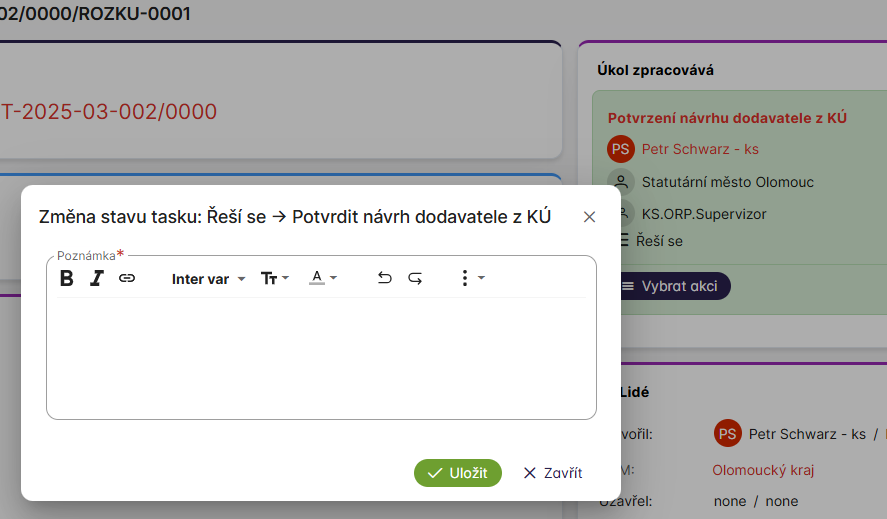Image resolution: width=887 pixels, height=519 pixels.
Task: Open the Inter var font dropdown
Action: pos(208,279)
